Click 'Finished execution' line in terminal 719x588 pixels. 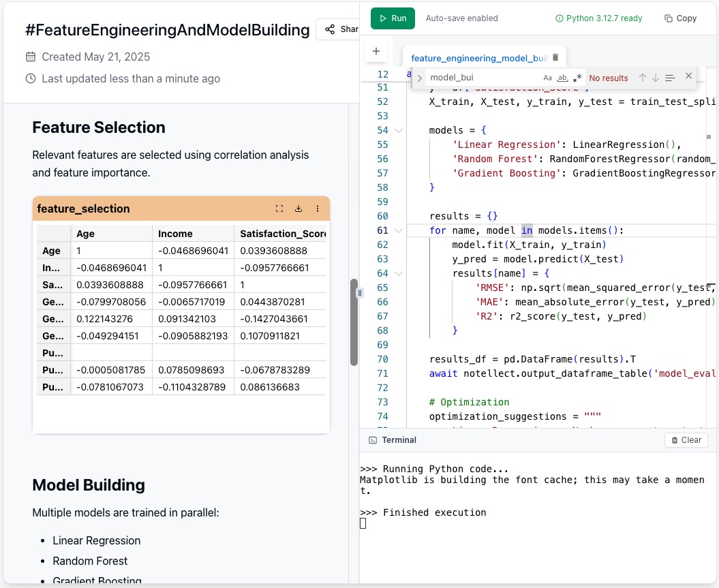click(x=423, y=512)
